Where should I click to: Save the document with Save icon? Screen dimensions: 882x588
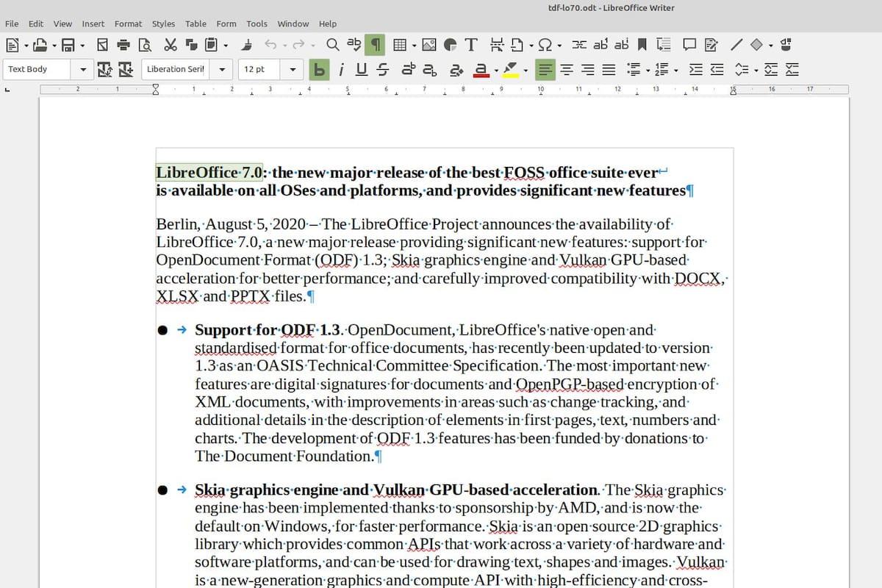tap(68, 45)
